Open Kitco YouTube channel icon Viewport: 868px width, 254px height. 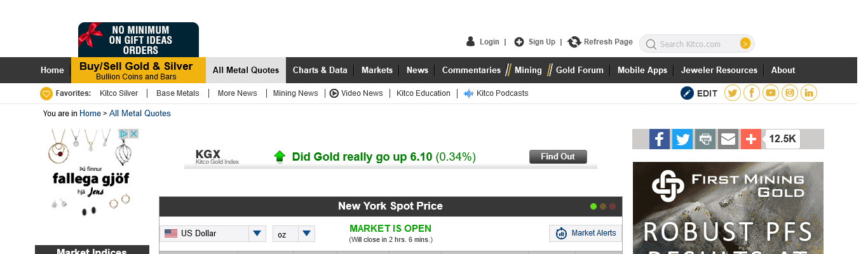pos(771,93)
